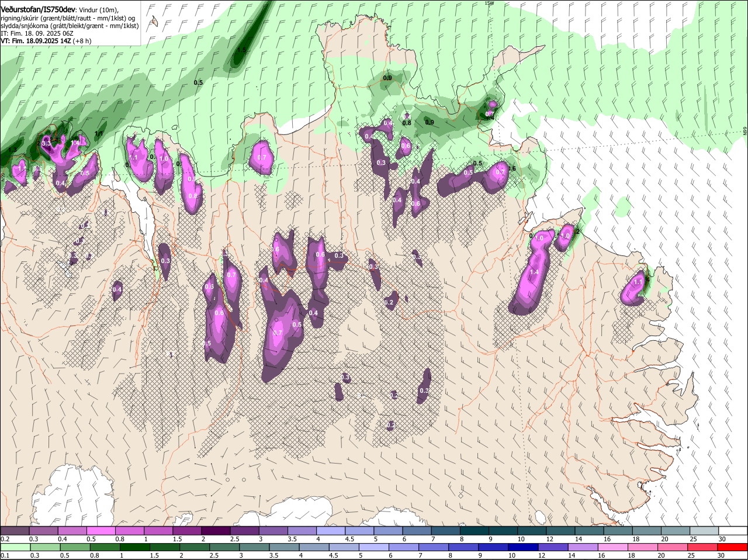Click the 'rigning/skúrir' legend description line
This screenshot has height=560, width=748.
pyautogui.click(x=68, y=18)
